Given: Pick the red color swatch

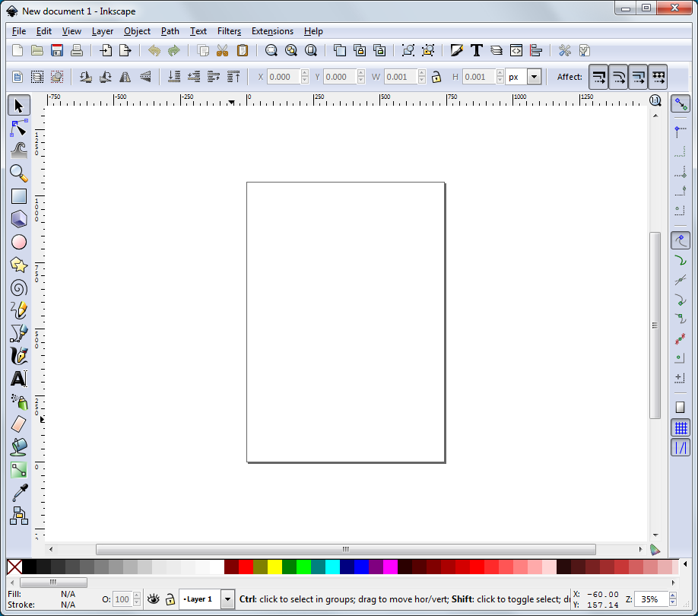Looking at the screenshot, I should (x=246, y=567).
